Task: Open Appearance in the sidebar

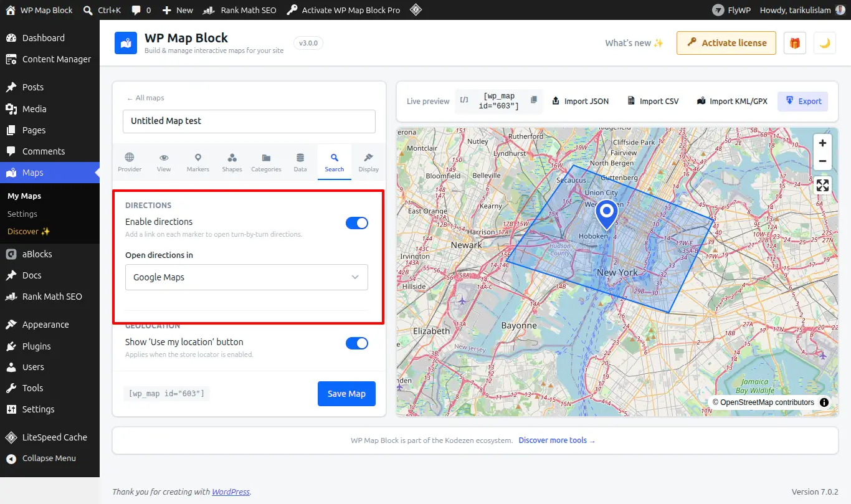Action: click(50, 325)
